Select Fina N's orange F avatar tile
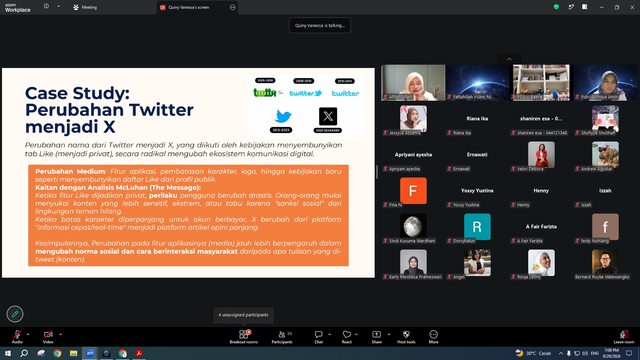Viewport: 640px width, 360px height. click(413, 191)
